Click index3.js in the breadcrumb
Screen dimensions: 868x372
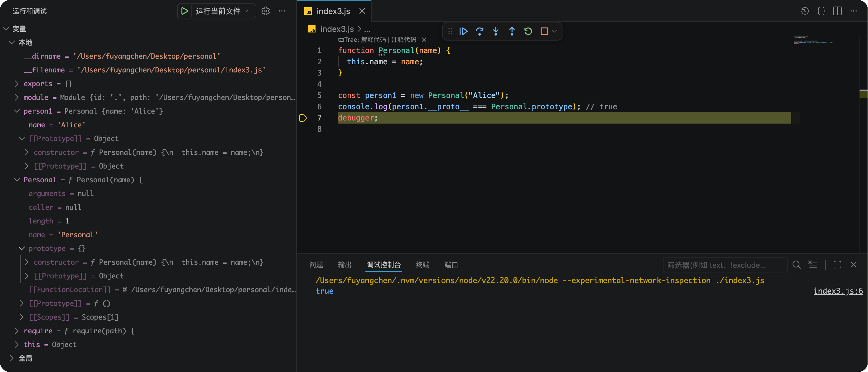(337, 29)
